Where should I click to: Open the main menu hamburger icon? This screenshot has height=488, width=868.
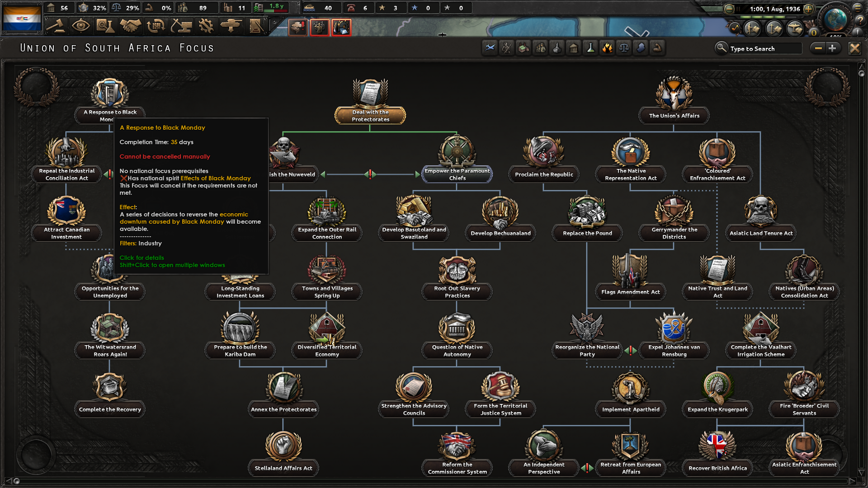point(858,7)
